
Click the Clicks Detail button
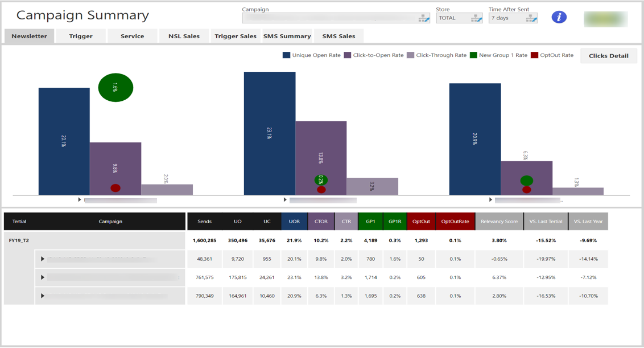(608, 55)
